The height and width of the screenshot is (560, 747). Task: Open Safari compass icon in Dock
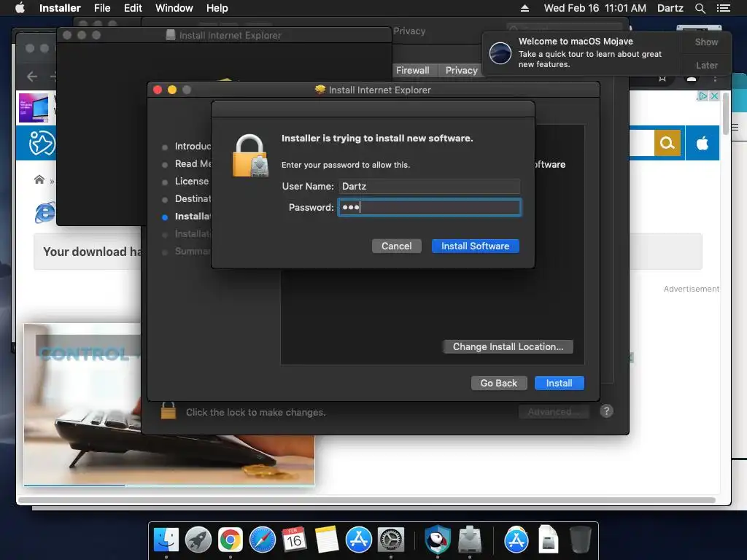pyautogui.click(x=263, y=540)
